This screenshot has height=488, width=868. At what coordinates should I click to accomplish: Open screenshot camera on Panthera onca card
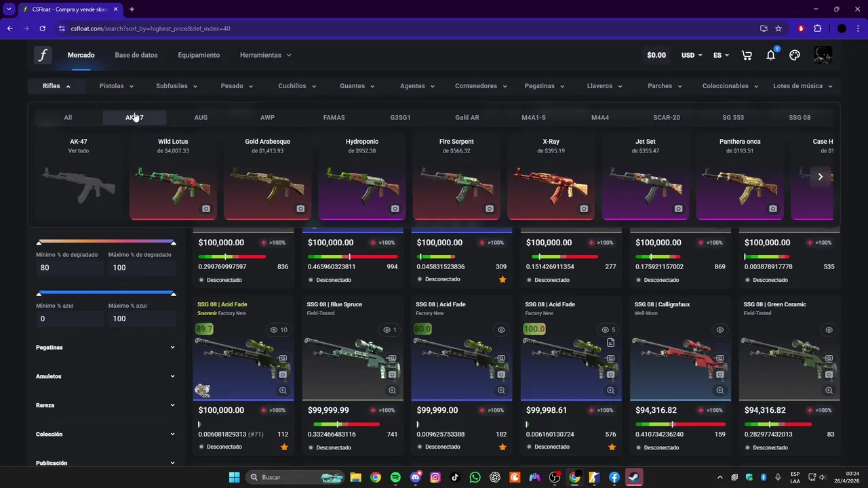[x=773, y=209]
